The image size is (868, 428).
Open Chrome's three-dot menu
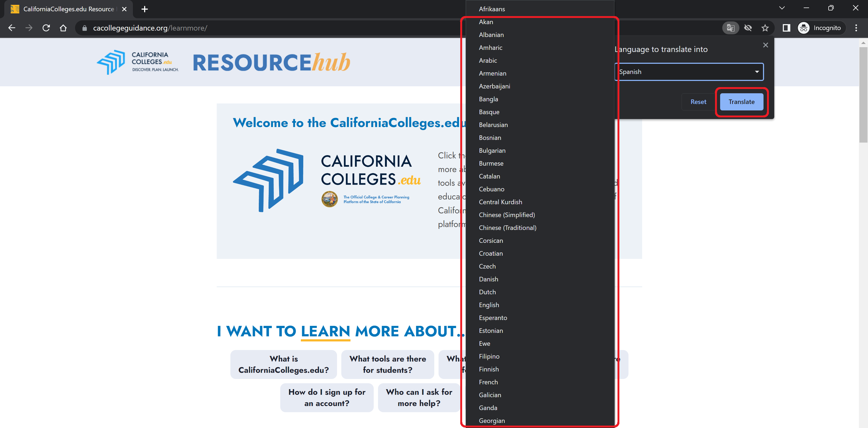click(x=856, y=28)
